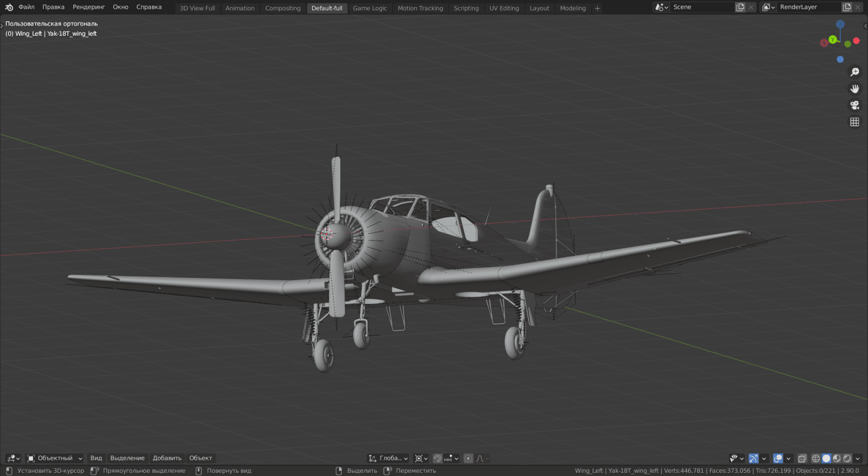Toggle snapping magnet icon
868x476 pixels.
click(437, 459)
